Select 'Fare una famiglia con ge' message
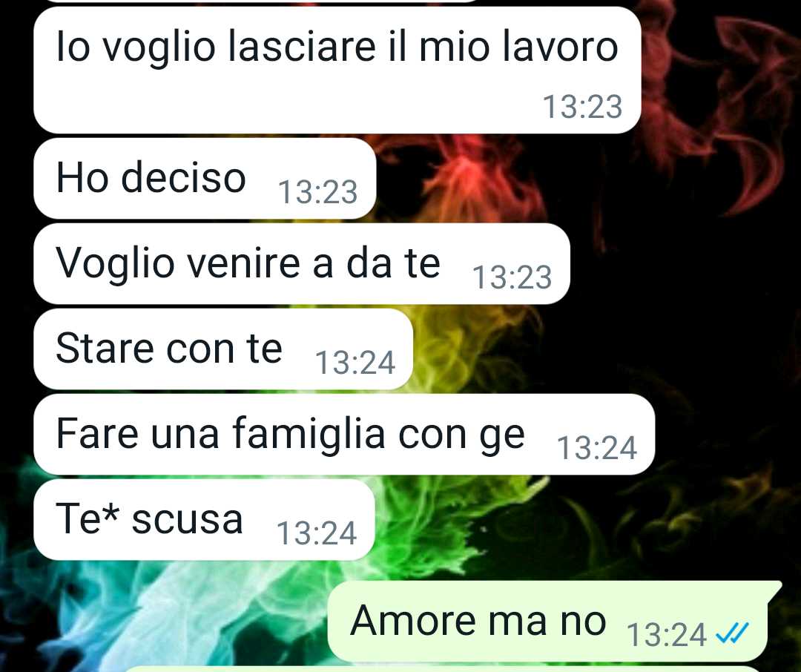This screenshot has width=801, height=672. pyautogui.click(x=344, y=435)
